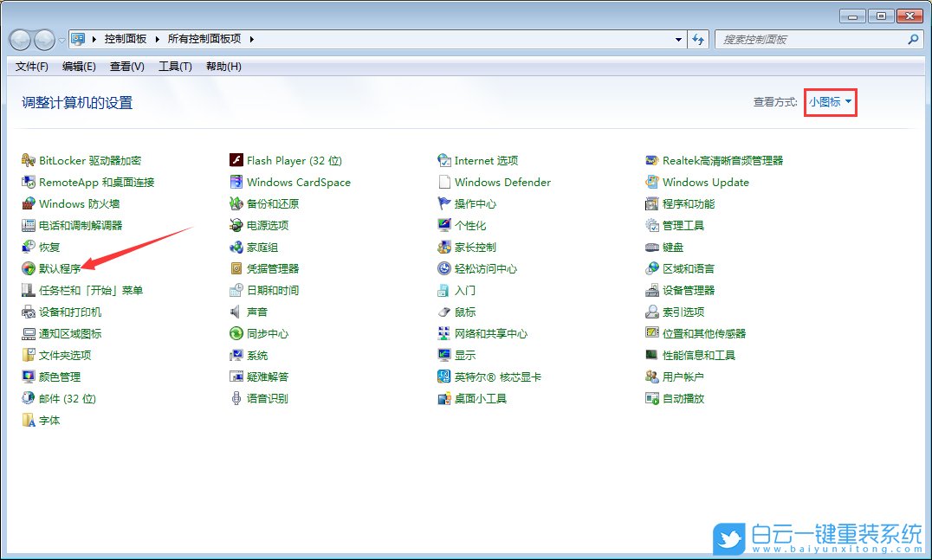The width and height of the screenshot is (932, 560).
Task: Click the refresh button in the address bar
Action: click(699, 39)
